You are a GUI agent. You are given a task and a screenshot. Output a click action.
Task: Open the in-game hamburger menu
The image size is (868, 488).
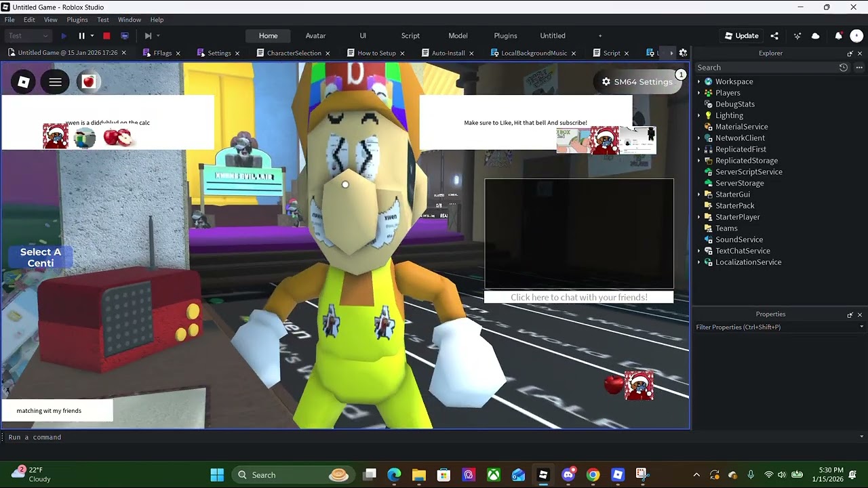coord(56,82)
